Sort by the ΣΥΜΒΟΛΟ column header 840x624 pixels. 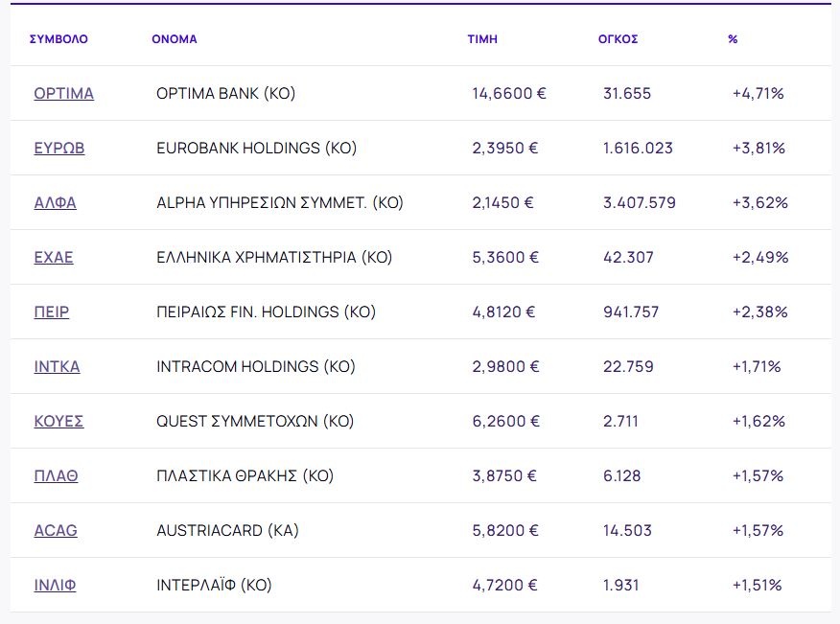pyautogui.click(x=58, y=39)
